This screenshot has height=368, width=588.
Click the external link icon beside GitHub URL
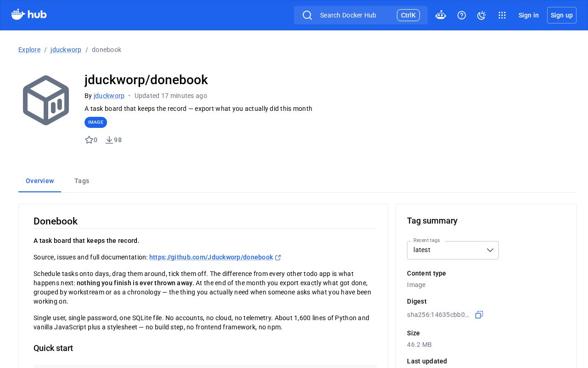tap(278, 258)
